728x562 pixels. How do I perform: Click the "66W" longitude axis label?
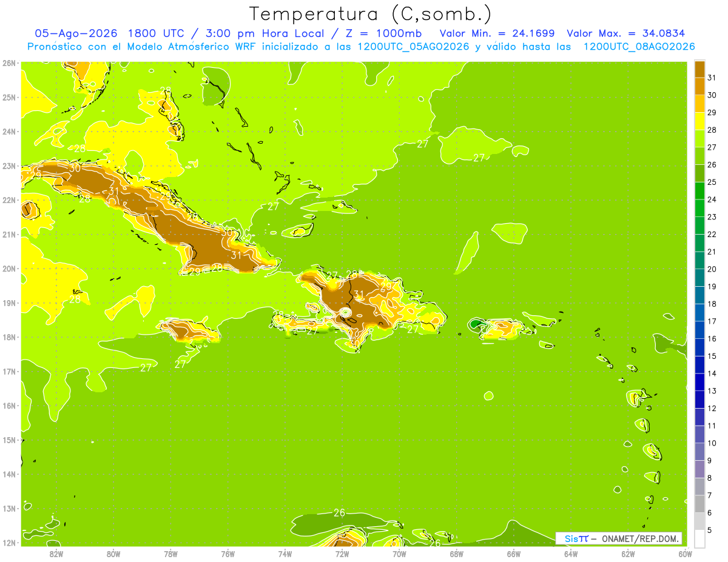[514, 554]
